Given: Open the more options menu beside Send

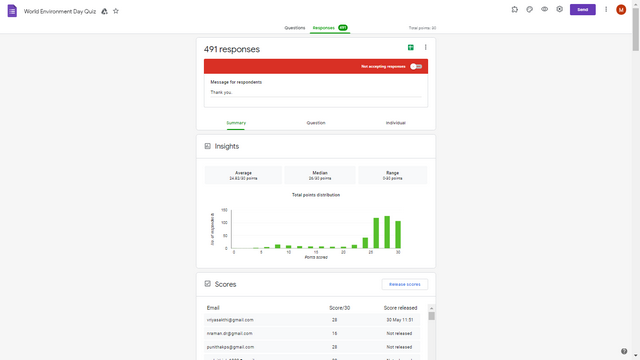Looking at the screenshot, I should coord(606,9).
